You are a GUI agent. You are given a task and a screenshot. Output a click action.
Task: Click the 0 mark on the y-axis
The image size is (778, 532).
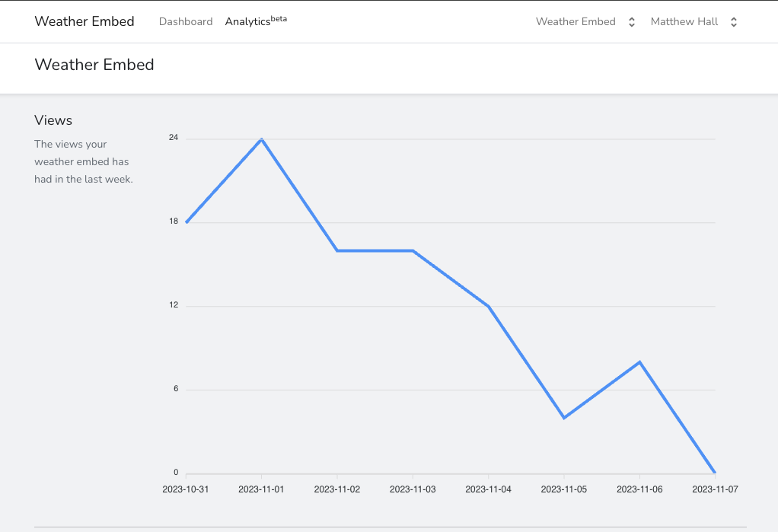pos(177,472)
